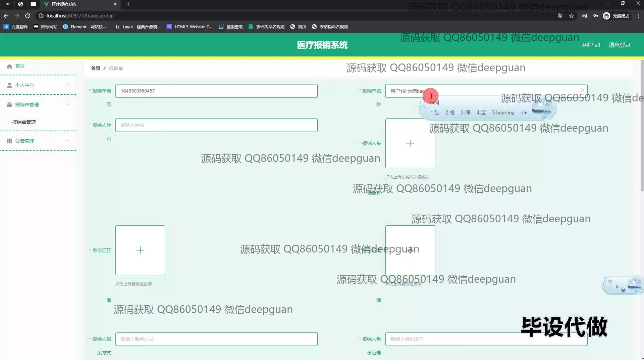Focus the 报销单编号 input field
This screenshot has width=644, height=360.
point(216,91)
